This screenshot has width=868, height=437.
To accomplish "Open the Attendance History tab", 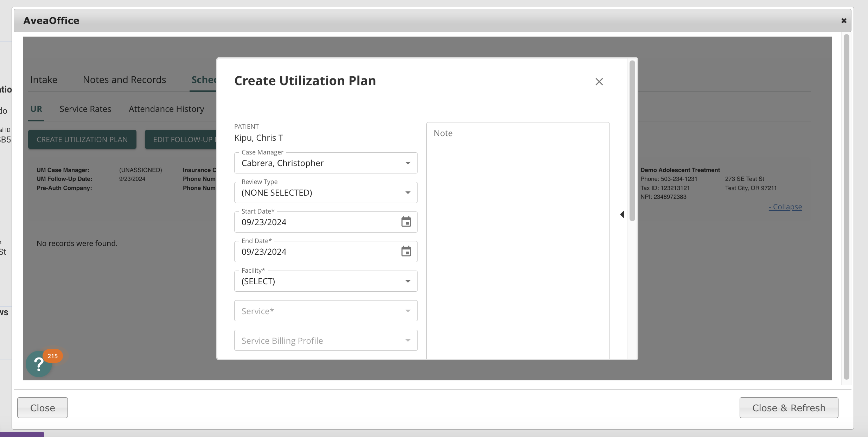I will click(166, 109).
